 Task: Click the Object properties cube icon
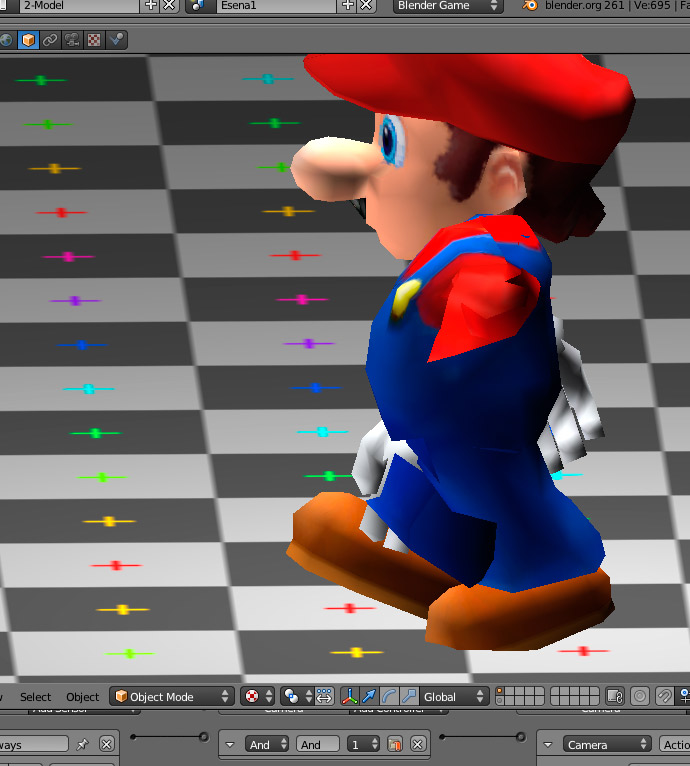coord(29,40)
